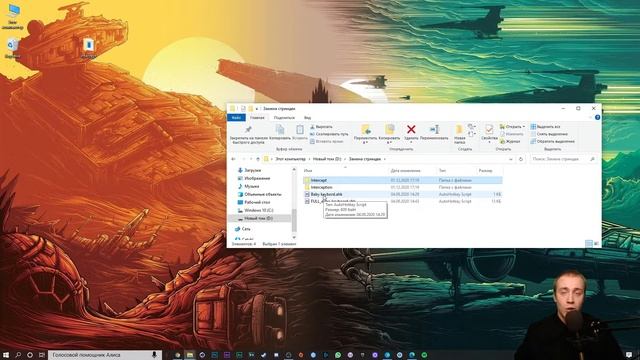Viewport: 640px width, 360px height.
Task: Click the Copy path command
Action: coord(329,134)
